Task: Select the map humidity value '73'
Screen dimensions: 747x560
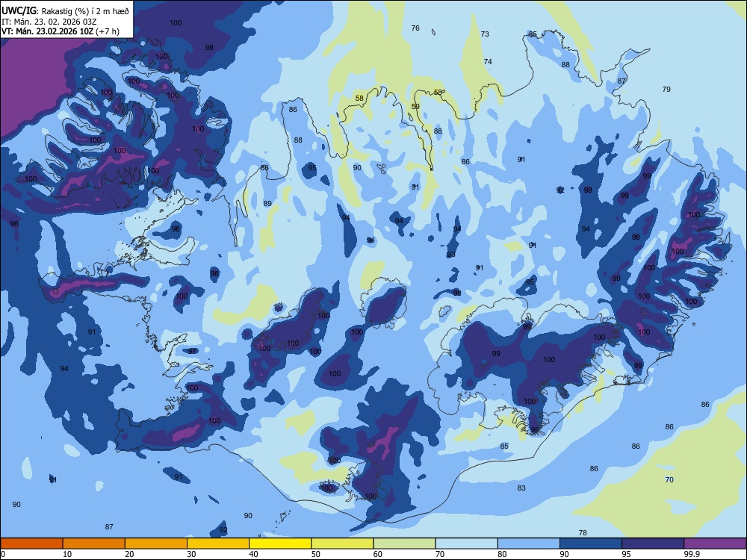Action: pyautogui.click(x=485, y=34)
